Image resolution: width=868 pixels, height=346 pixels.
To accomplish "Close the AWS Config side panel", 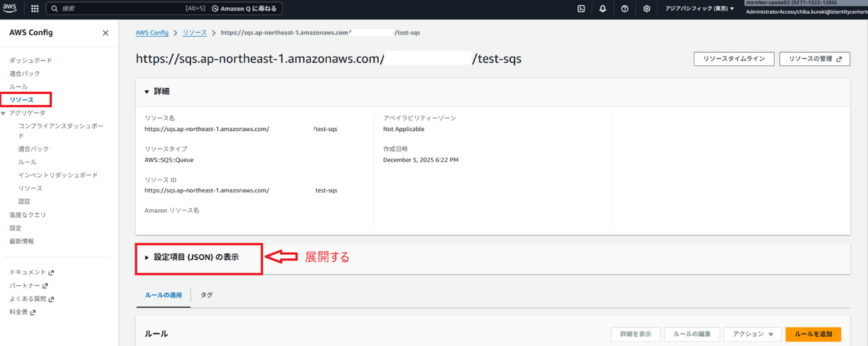I will (105, 33).
